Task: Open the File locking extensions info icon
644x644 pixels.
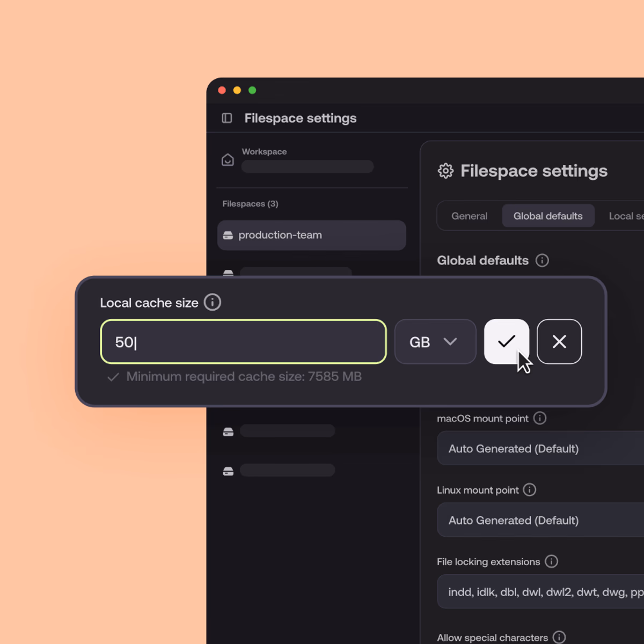Action: pos(551,561)
